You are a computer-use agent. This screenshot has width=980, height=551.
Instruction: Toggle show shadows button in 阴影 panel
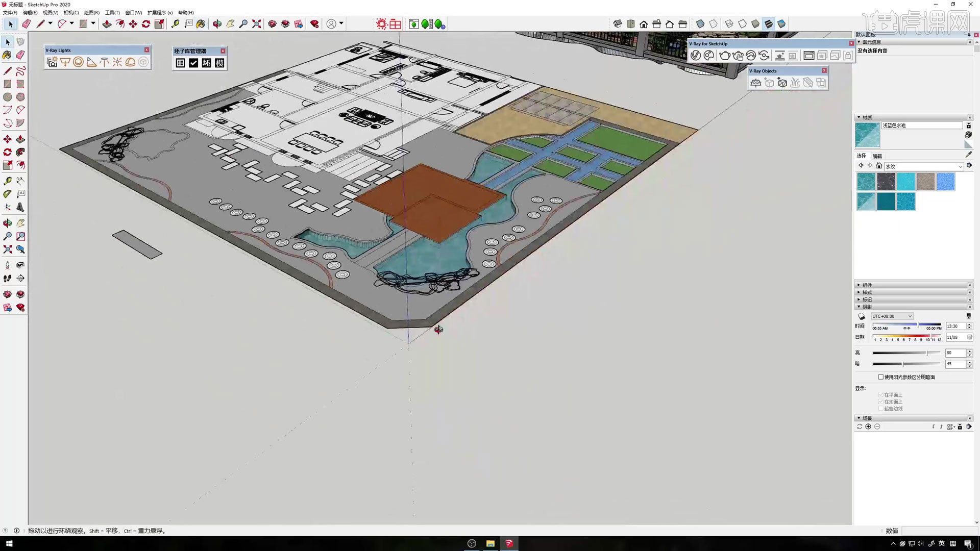tap(862, 316)
